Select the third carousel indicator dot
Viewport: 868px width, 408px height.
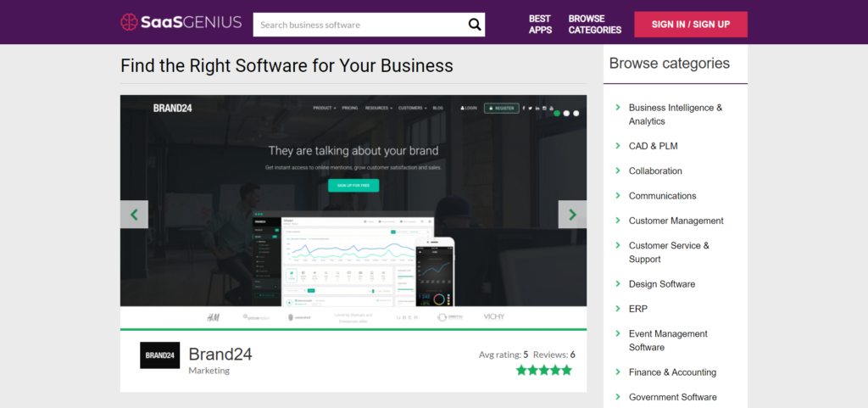pyautogui.click(x=576, y=113)
